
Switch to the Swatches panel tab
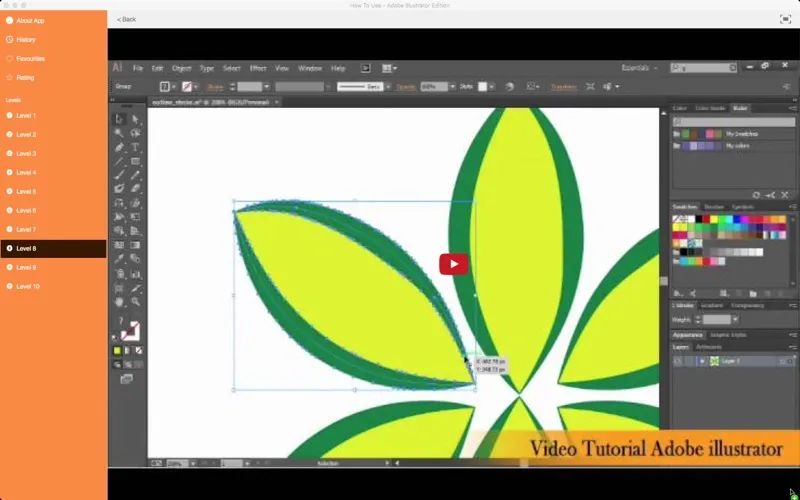(685, 207)
